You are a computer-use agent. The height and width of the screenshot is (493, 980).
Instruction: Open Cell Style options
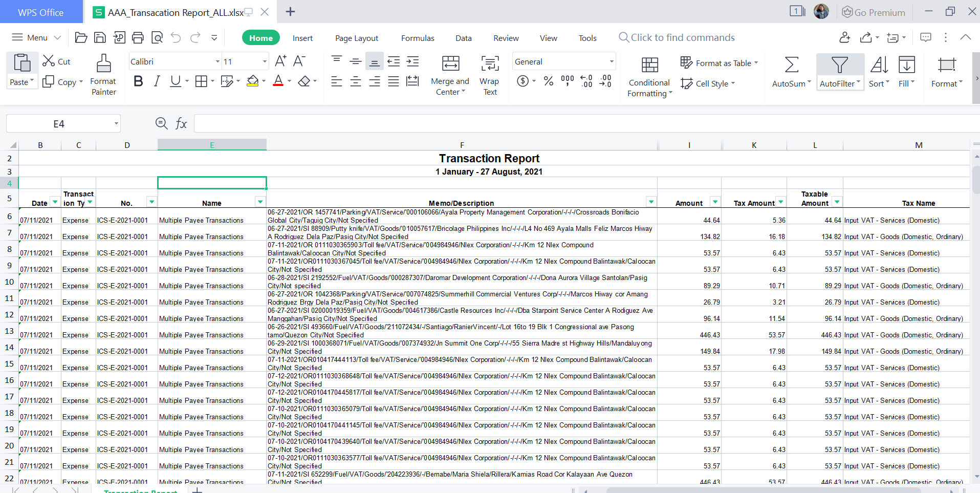708,83
